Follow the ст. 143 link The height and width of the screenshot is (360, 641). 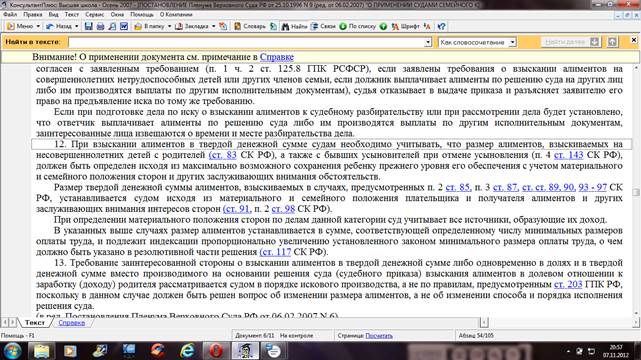click(x=569, y=155)
